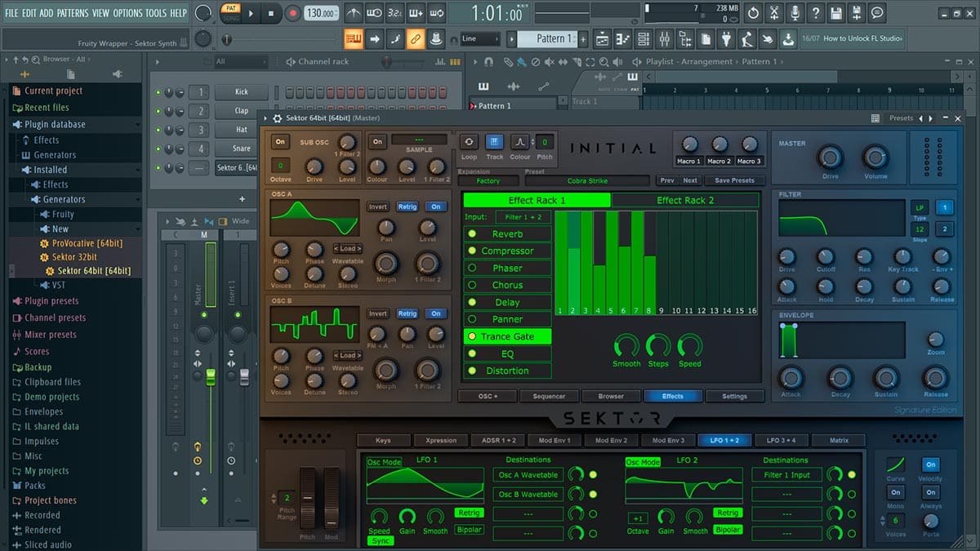Click the Prev preset button

[x=667, y=180]
